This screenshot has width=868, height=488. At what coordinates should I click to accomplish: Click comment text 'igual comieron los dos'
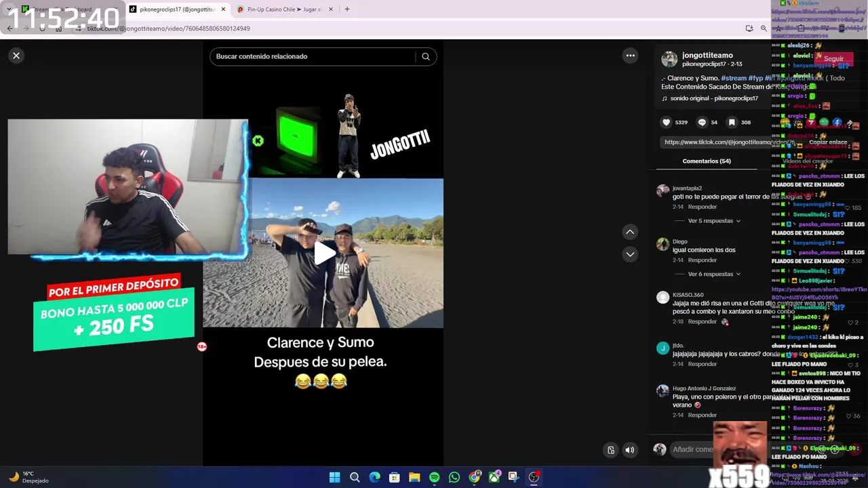click(704, 250)
